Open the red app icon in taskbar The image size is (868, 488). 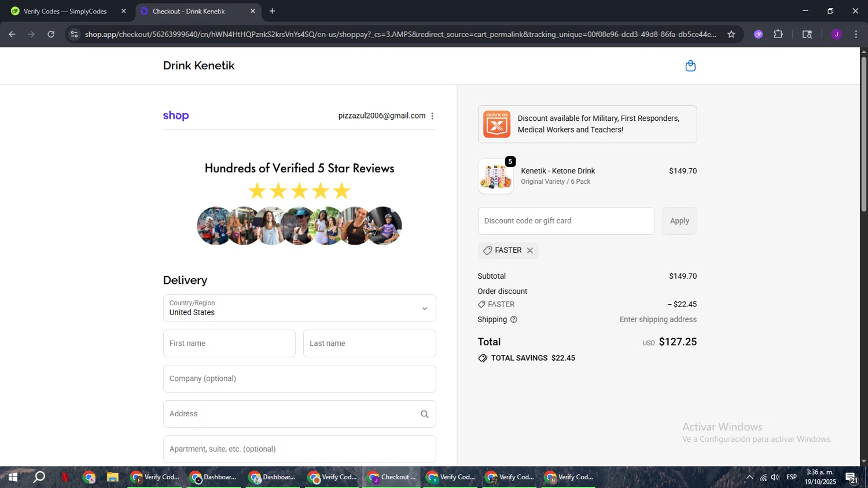pyautogui.click(x=65, y=477)
